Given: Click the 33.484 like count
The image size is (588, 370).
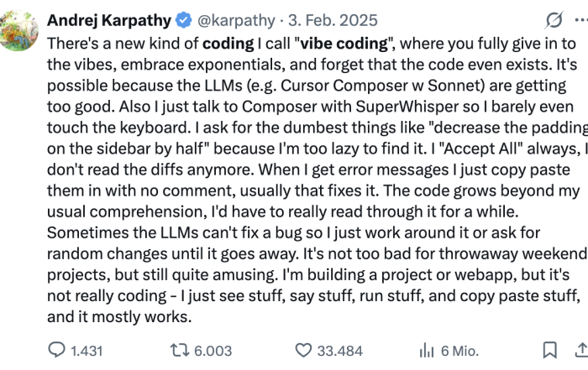Looking at the screenshot, I should coord(342,350).
